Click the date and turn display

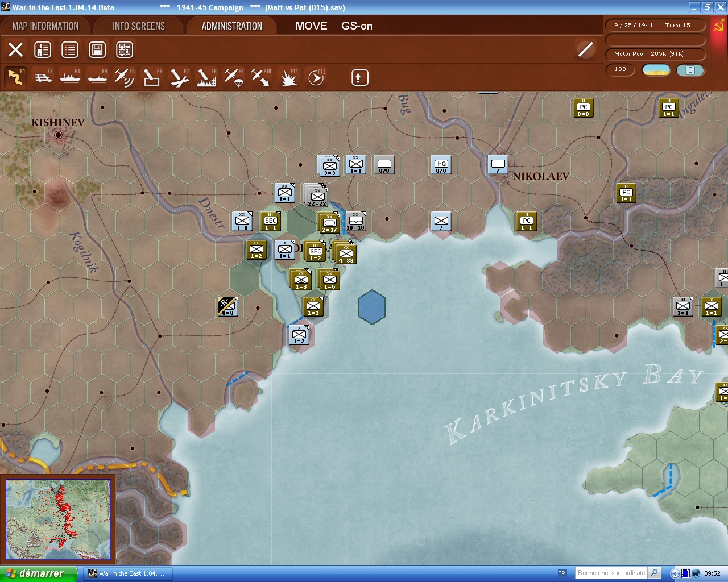click(655, 26)
